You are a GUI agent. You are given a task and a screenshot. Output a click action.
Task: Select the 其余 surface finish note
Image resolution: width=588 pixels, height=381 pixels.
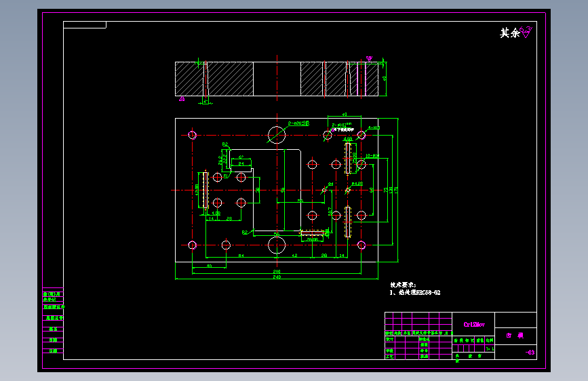(510, 33)
